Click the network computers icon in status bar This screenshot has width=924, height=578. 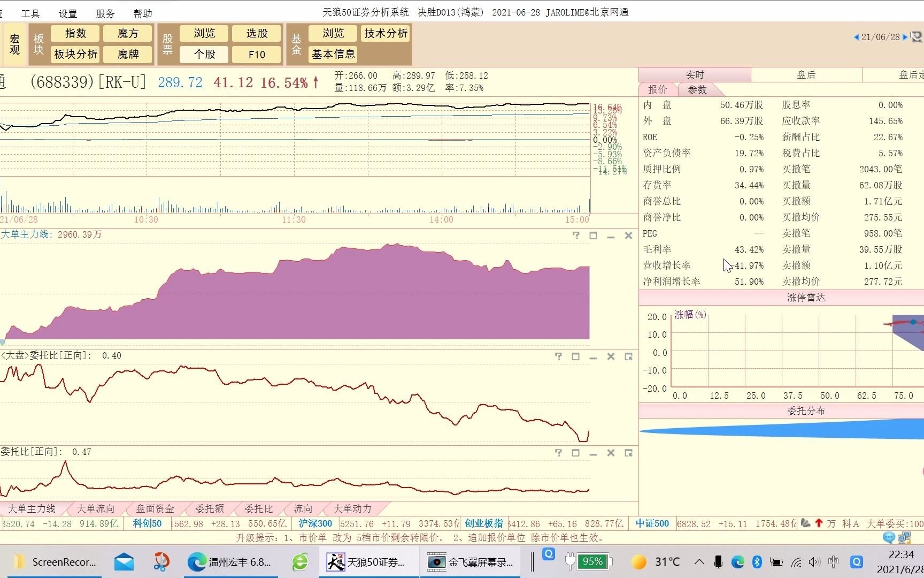(x=904, y=537)
